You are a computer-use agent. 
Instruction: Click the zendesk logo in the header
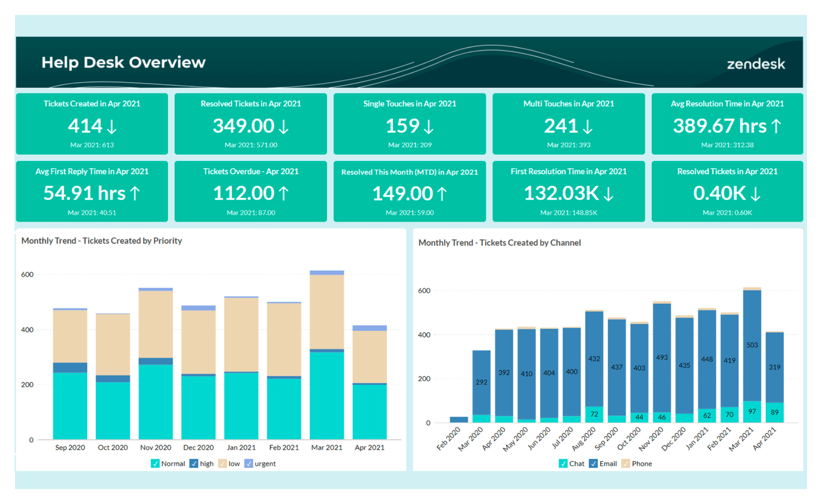[756, 64]
